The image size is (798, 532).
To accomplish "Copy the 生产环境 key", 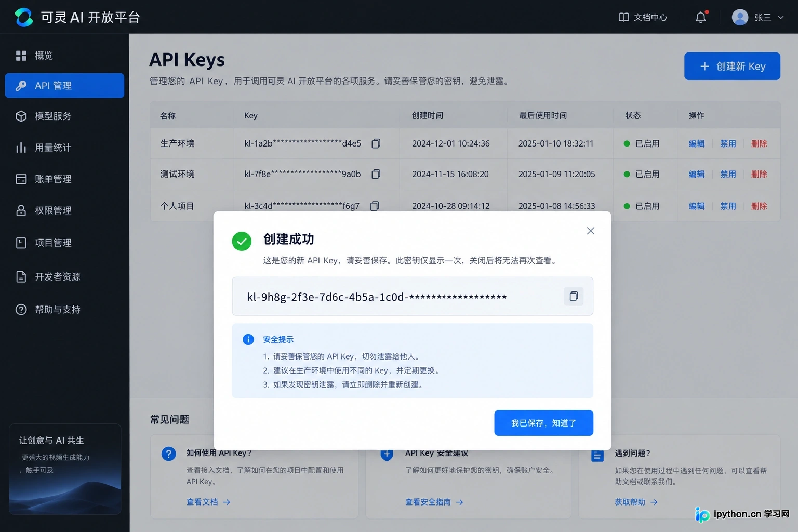I will click(x=376, y=143).
